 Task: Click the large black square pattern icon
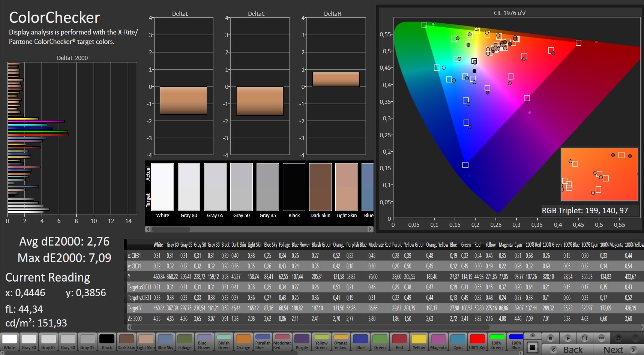pyautogui.click(x=532, y=348)
